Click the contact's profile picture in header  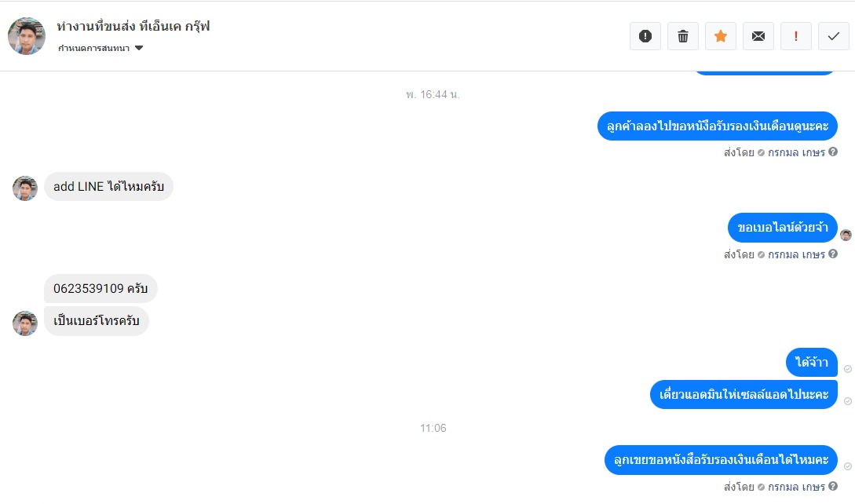[x=26, y=36]
